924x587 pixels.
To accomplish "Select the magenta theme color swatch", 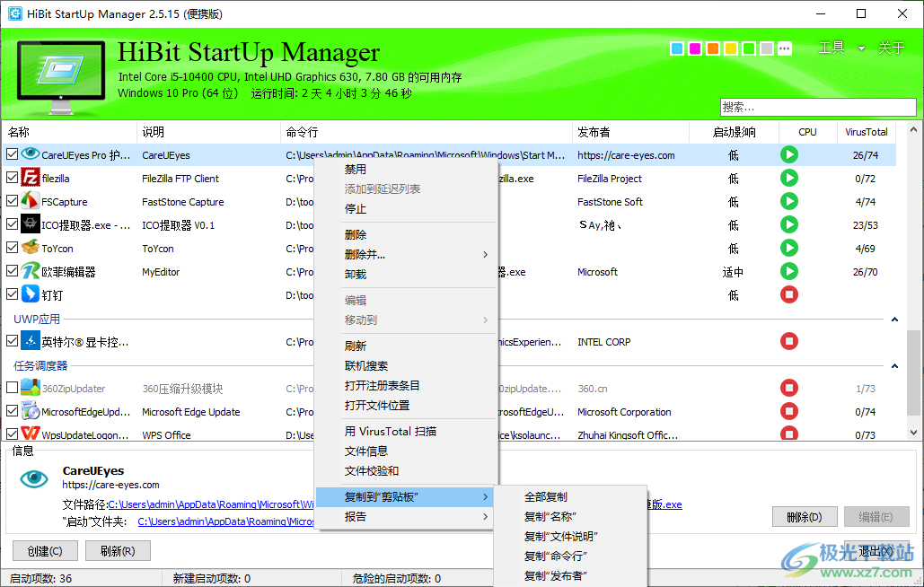I will point(695,48).
